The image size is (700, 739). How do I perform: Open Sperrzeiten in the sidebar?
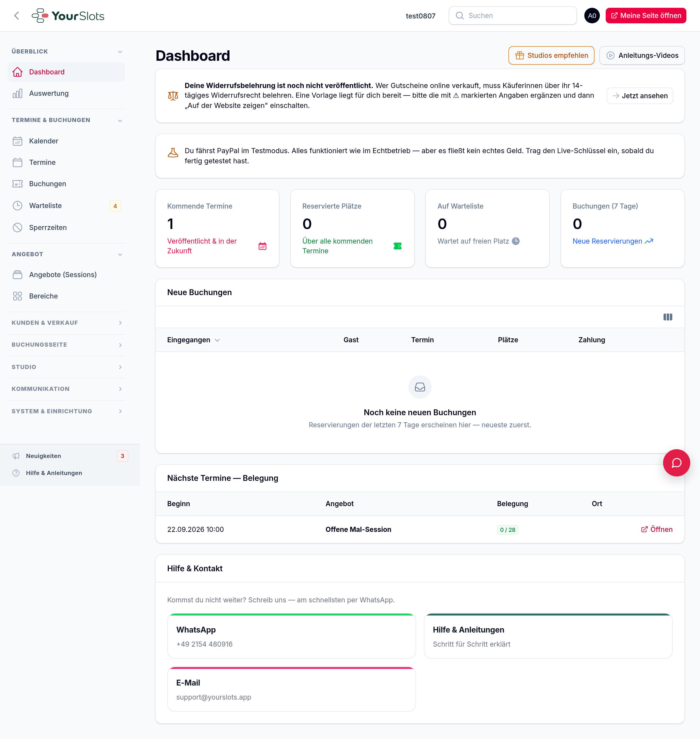pos(66,227)
